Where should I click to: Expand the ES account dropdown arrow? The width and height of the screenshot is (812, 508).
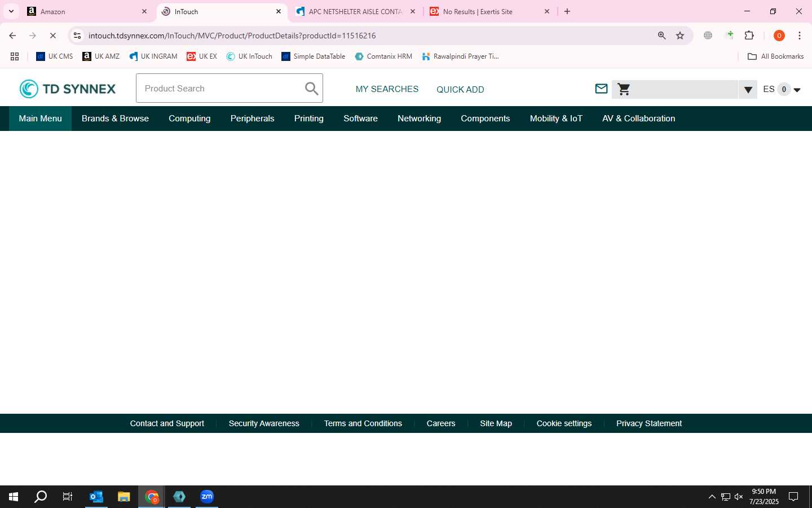coord(797,90)
